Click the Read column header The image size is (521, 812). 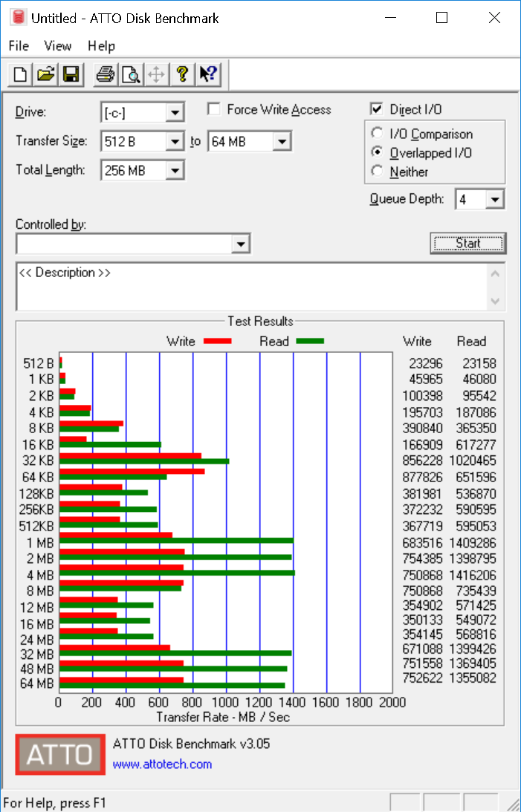(471, 341)
